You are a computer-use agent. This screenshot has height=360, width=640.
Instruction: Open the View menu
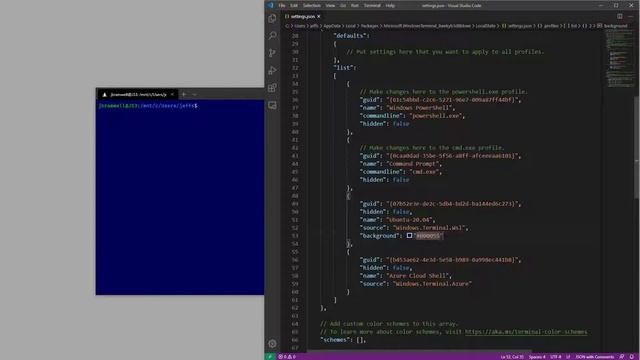(x=330, y=6)
